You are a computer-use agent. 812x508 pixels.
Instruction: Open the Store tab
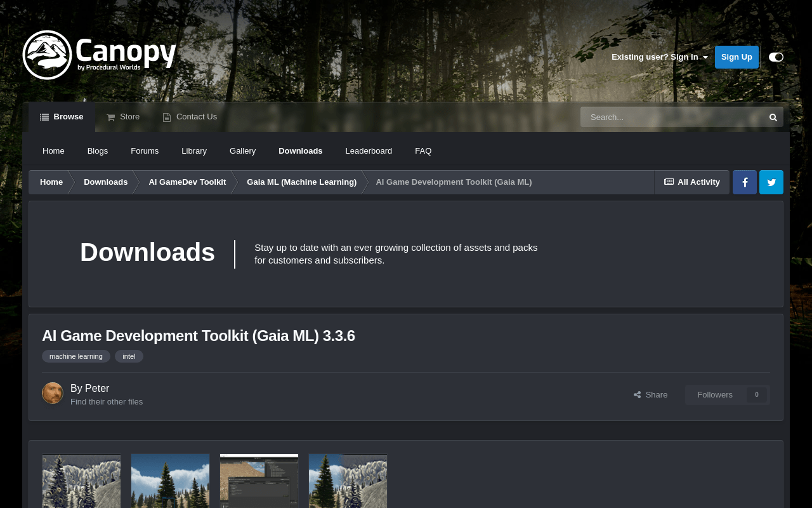(x=123, y=117)
